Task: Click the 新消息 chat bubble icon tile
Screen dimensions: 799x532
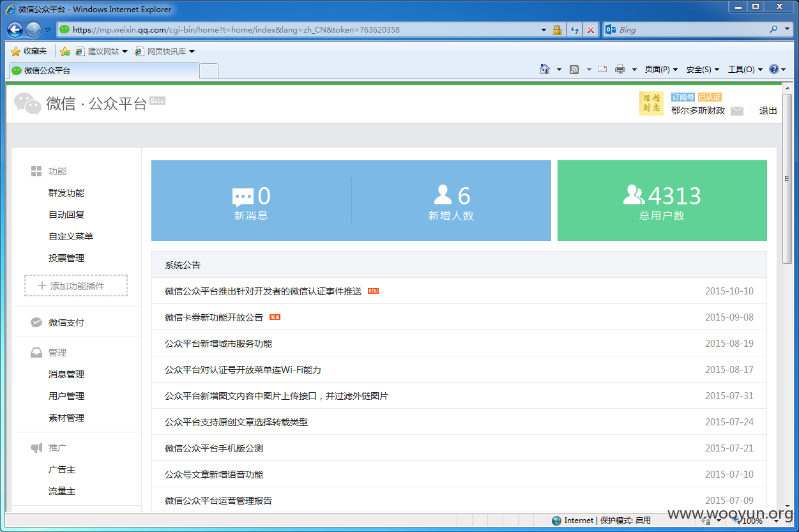Action: [x=251, y=201]
